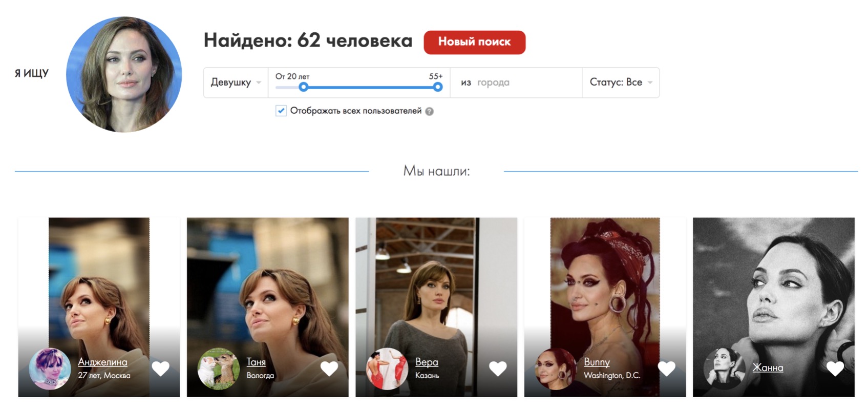Viewport: 868px width, 409px height.
Task: Follow the Вера name link
Action: (427, 362)
